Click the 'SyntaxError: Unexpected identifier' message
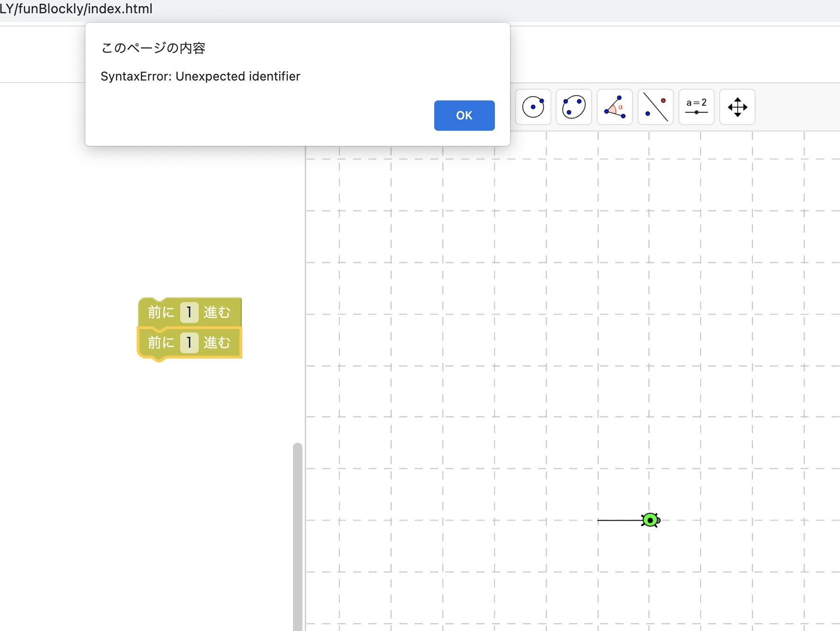Screen dimensions: 840x631 coord(200,76)
